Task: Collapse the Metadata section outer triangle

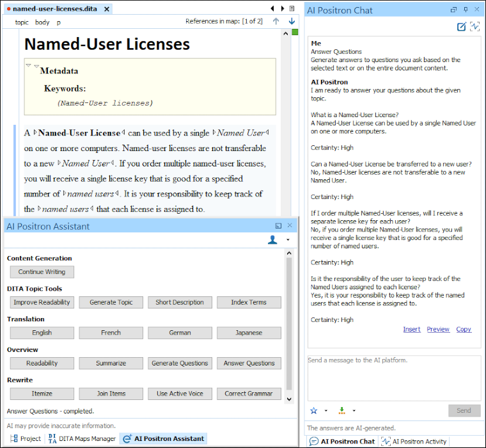Action: click(x=29, y=65)
